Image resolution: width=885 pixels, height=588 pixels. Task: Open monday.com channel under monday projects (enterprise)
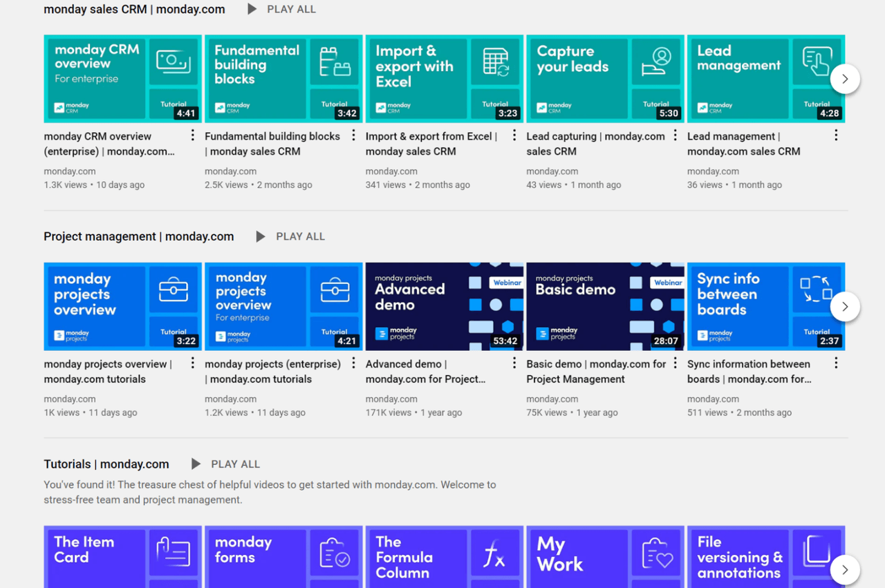click(231, 399)
